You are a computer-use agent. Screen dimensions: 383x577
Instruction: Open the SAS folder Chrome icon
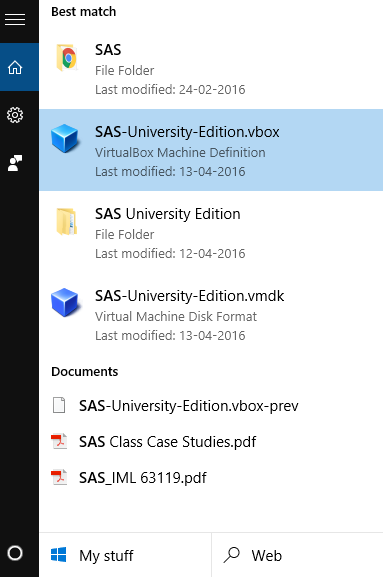[x=67, y=58]
